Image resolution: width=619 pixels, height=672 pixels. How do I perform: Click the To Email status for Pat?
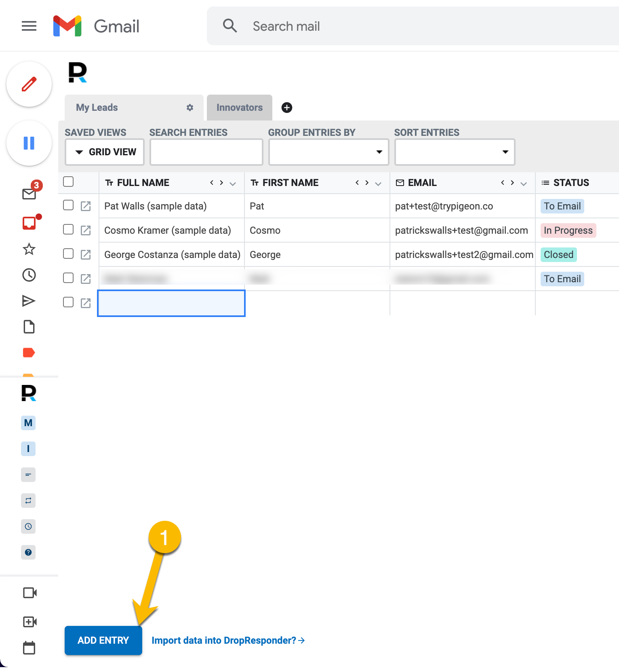[562, 206]
